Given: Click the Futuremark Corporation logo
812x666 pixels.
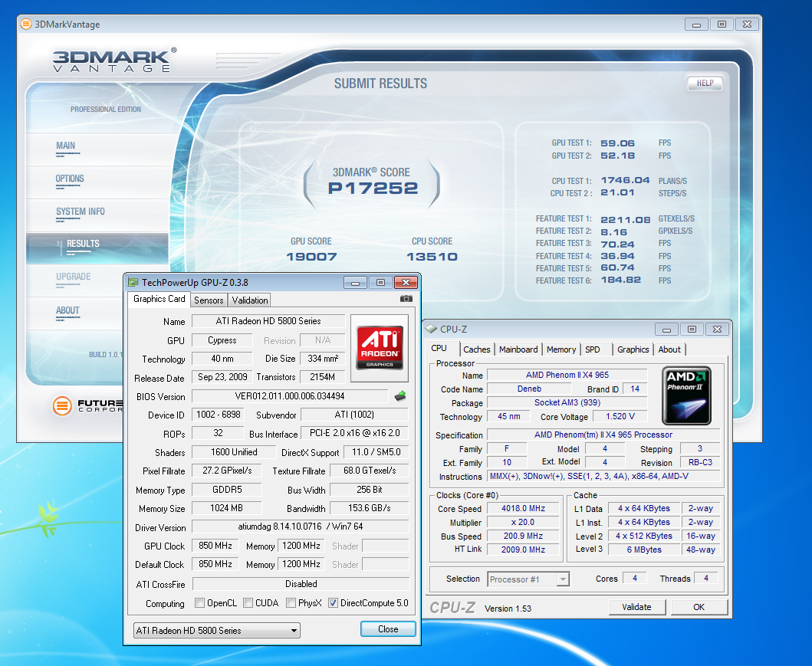Looking at the screenshot, I should point(87,405).
